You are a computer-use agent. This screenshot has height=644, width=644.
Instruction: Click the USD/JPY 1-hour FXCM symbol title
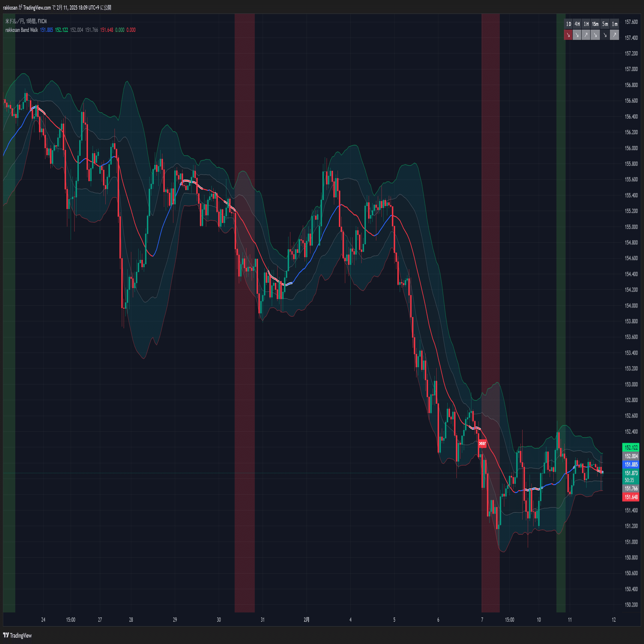[26, 21]
